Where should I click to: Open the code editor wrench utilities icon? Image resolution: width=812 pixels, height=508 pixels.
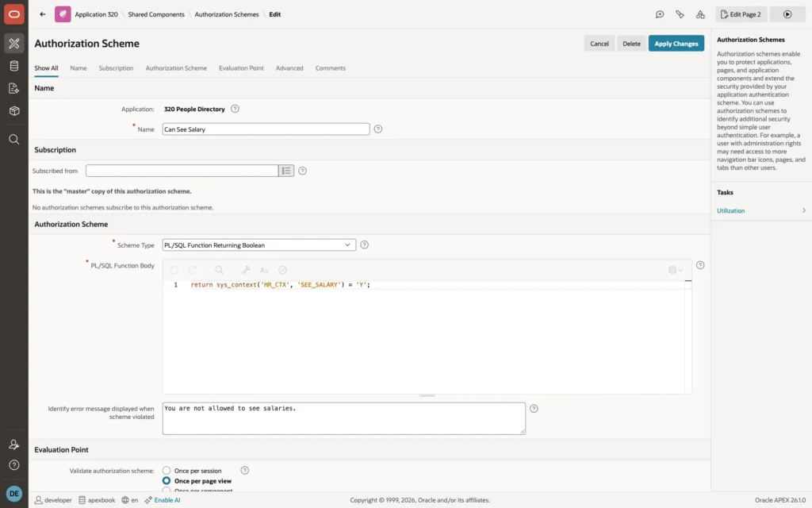(x=246, y=270)
